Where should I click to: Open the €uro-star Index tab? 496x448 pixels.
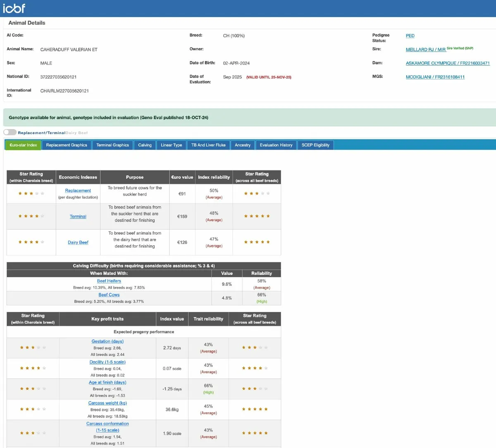[x=23, y=145]
